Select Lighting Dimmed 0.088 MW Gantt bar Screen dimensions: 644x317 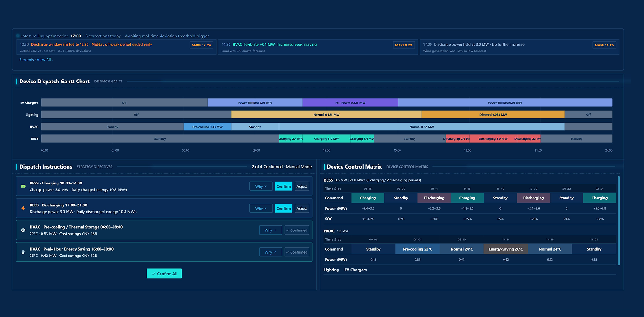point(493,115)
